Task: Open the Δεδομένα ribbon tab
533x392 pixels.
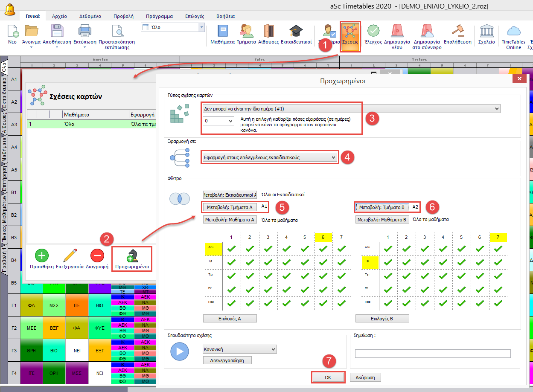Action: pyautogui.click(x=90, y=16)
